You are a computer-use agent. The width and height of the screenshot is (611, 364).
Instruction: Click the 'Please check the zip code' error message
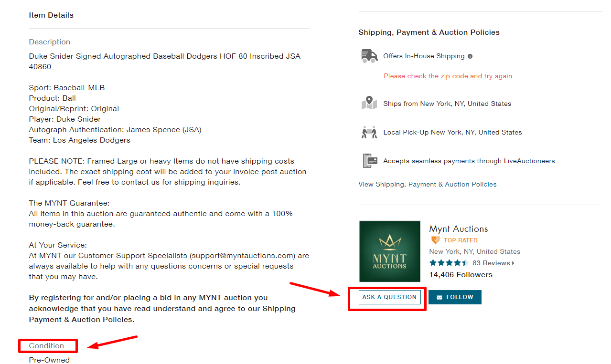pyautogui.click(x=448, y=76)
